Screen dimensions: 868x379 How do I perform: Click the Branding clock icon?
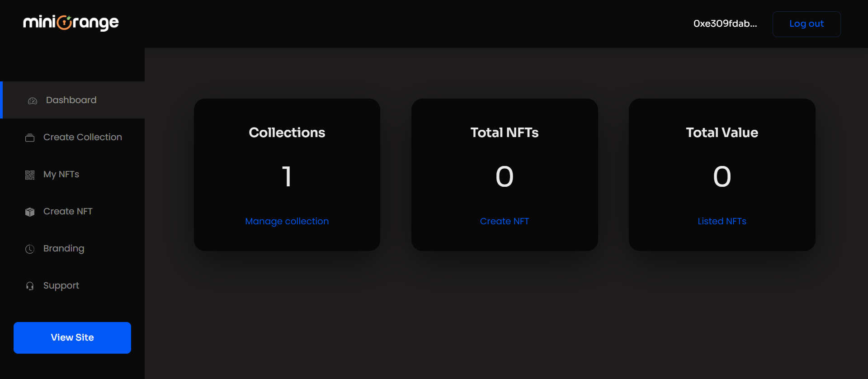(x=30, y=249)
